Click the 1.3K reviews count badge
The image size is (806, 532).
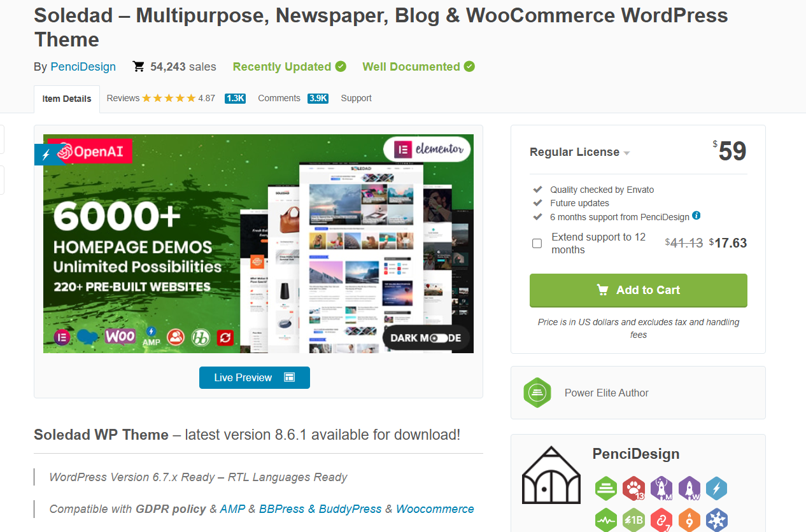coord(235,99)
